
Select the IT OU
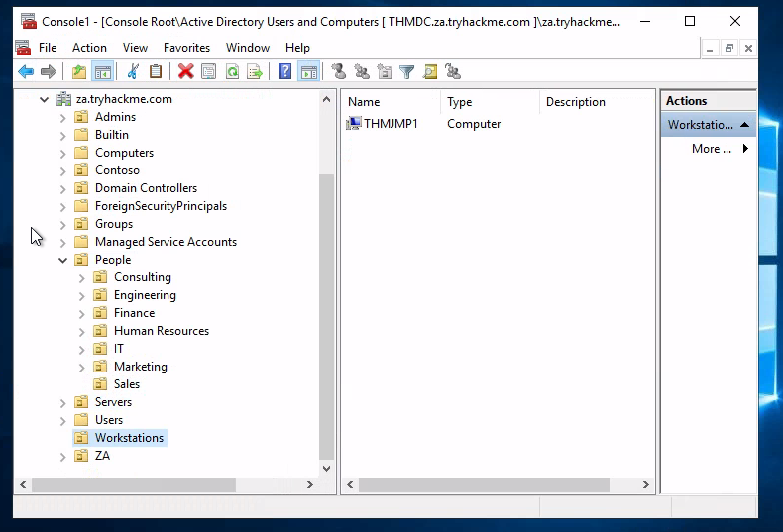coord(118,349)
